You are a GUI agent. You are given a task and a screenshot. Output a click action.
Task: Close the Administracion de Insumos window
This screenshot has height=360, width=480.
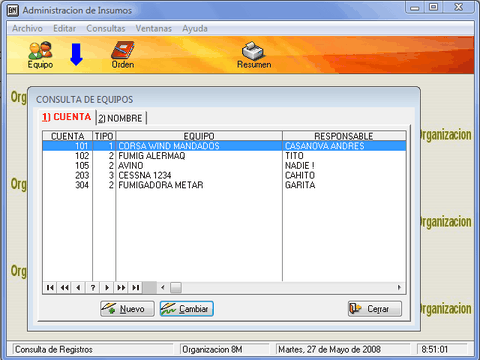click(x=459, y=7)
